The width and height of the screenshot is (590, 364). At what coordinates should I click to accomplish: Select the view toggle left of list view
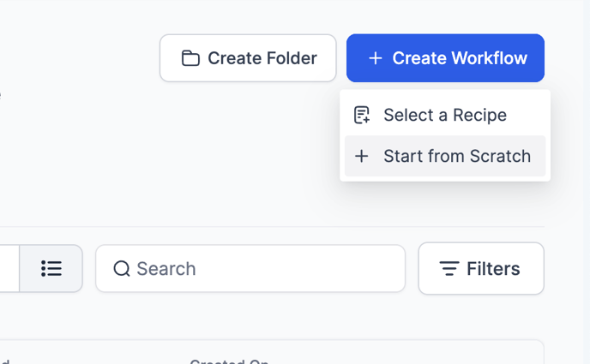9,269
